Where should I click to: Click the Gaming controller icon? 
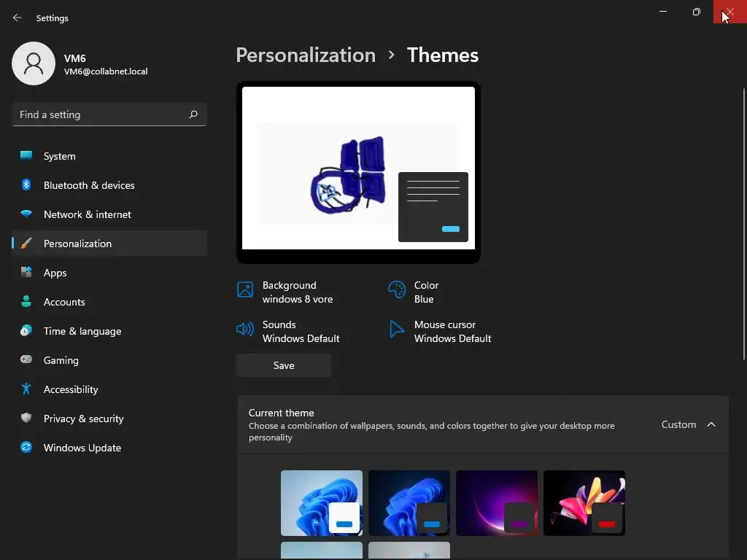[x=26, y=359]
